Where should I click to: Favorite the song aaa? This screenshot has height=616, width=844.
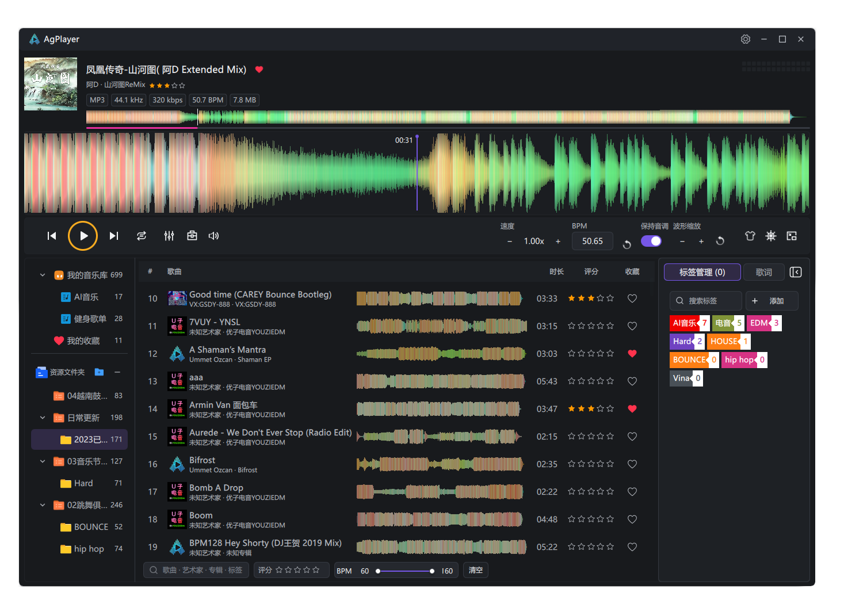tap(632, 381)
